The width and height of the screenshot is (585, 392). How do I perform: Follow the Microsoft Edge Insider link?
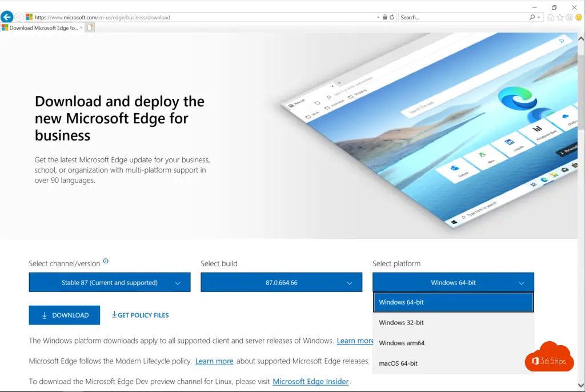pos(311,381)
